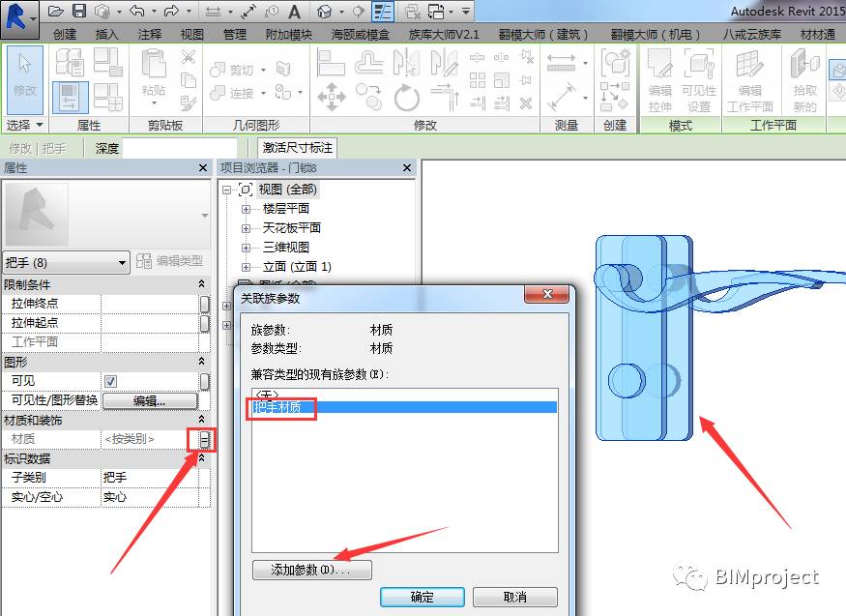Viewport: 846px width, 616px height.
Task: Confirm the dialog with OK button
Action: pos(422,597)
